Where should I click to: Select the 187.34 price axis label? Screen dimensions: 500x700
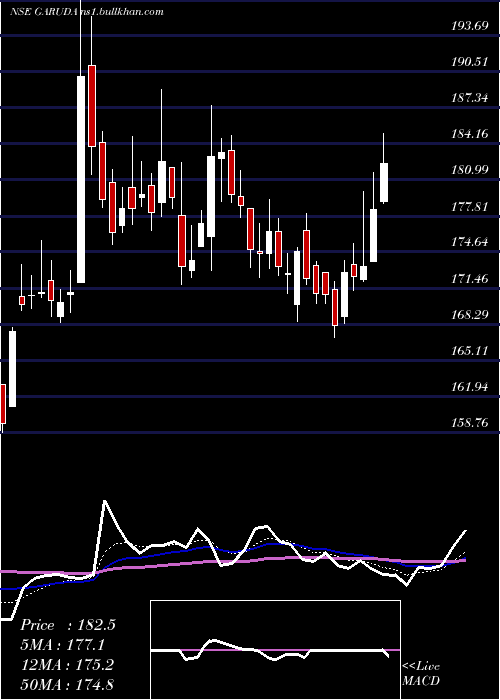point(470,98)
